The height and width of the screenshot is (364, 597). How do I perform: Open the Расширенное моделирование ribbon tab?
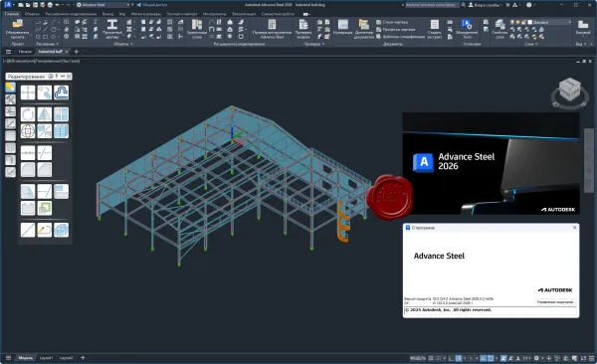click(71, 14)
